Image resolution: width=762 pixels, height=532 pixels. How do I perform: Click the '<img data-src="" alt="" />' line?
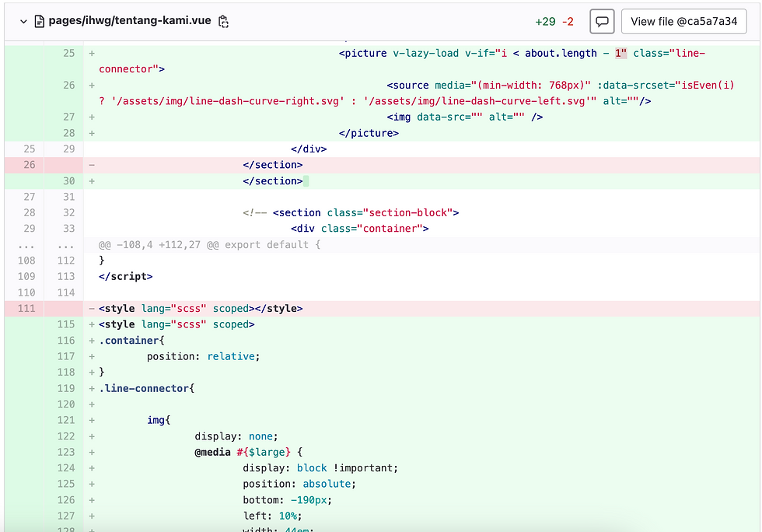(x=465, y=117)
